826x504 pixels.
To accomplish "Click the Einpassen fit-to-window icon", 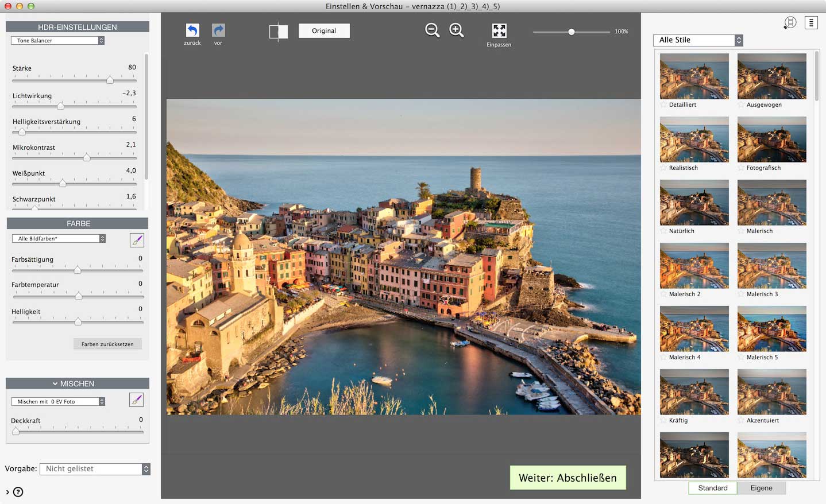I will 499,30.
